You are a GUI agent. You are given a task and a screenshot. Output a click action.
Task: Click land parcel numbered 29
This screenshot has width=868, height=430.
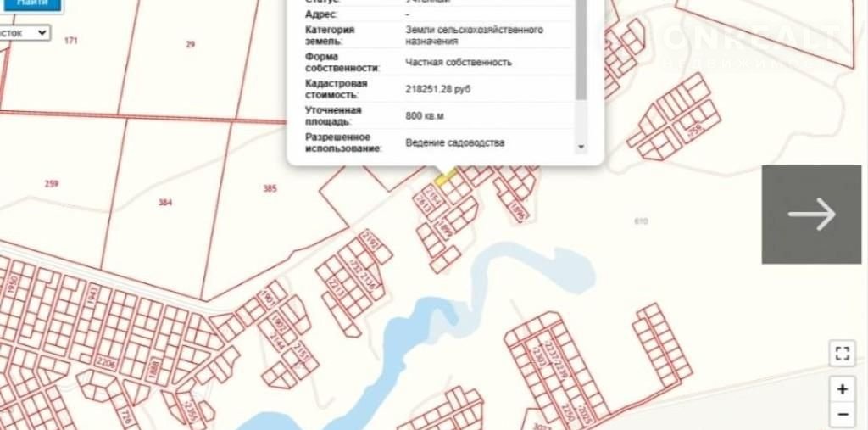click(x=190, y=44)
